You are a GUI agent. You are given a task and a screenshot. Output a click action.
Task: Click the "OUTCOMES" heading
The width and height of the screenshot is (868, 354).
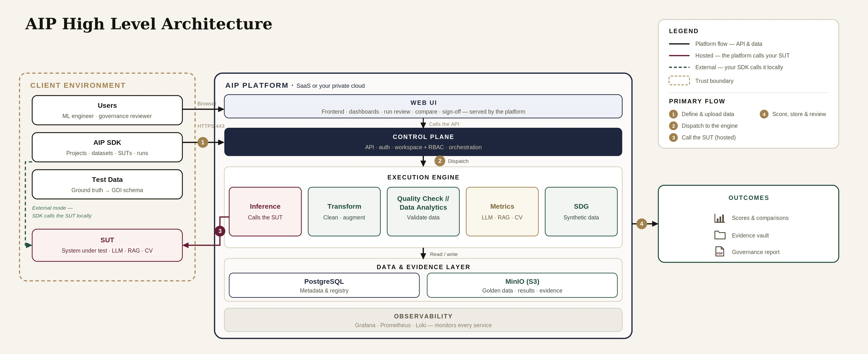pyautogui.click(x=749, y=198)
